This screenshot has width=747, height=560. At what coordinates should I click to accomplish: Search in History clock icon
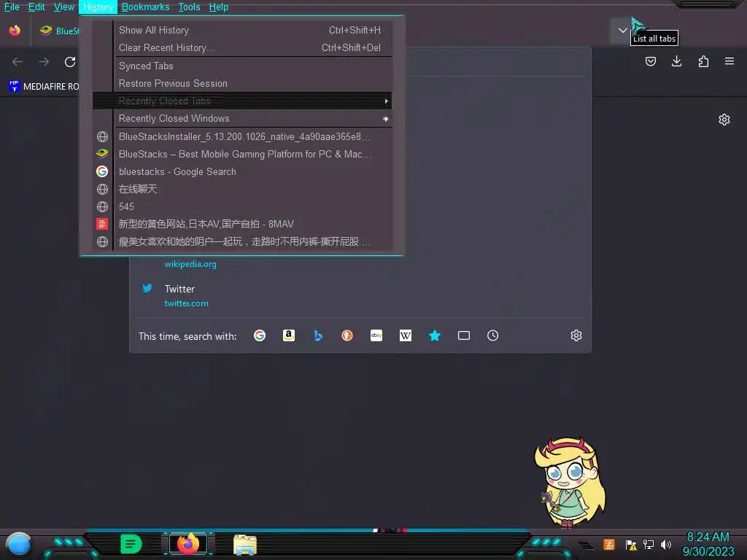coord(492,335)
